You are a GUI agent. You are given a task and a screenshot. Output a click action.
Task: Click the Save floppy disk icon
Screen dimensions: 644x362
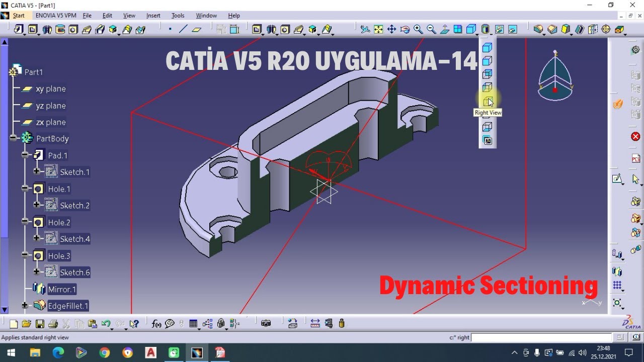coord(40,324)
